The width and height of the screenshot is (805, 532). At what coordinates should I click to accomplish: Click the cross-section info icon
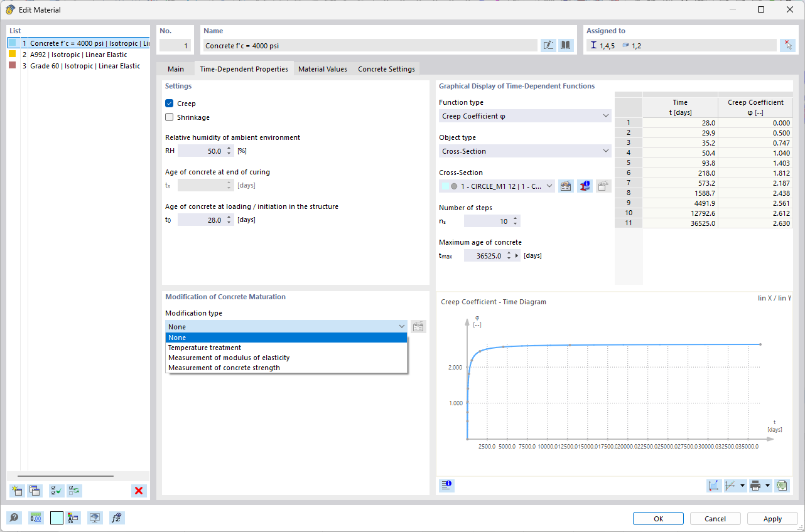pyautogui.click(x=585, y=186)
